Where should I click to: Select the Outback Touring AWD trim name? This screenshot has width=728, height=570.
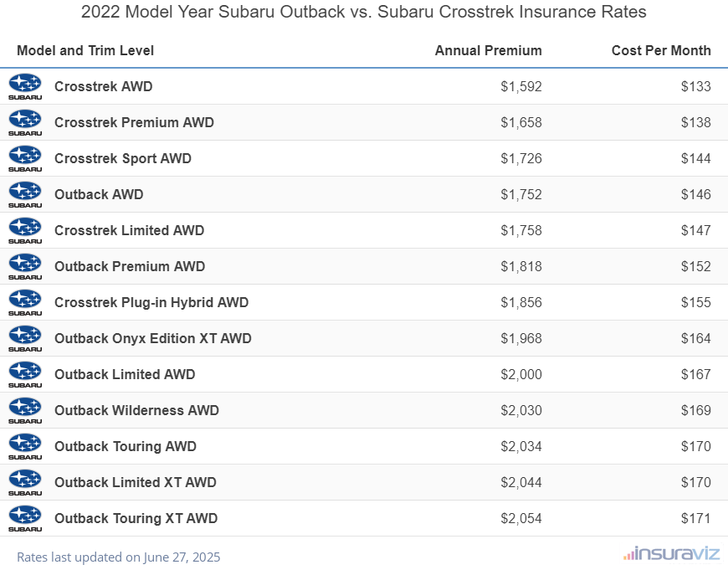[126, 446]
